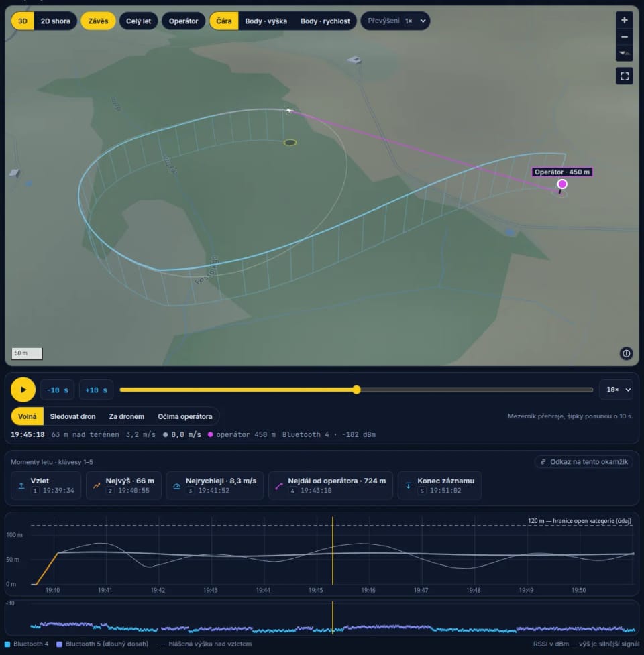The height and width of the screenshot is (655, 644).
Task: Skip forward with +10 s button
Action: click(96, 390)
